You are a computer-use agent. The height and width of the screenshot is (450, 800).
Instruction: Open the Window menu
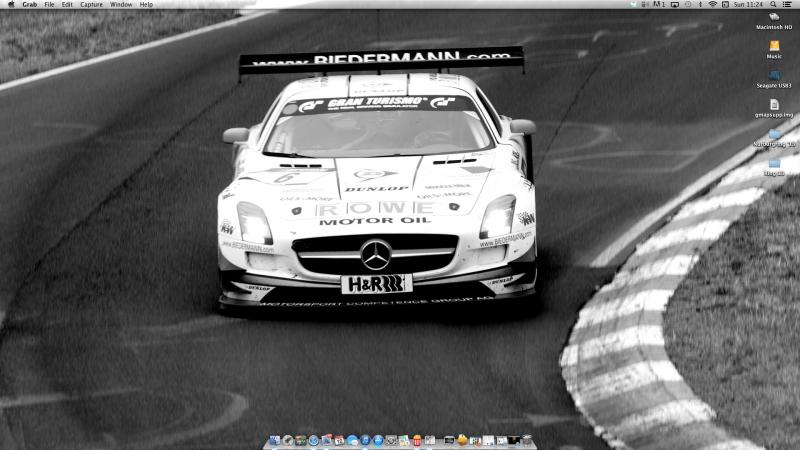click(x=121, y=4)
